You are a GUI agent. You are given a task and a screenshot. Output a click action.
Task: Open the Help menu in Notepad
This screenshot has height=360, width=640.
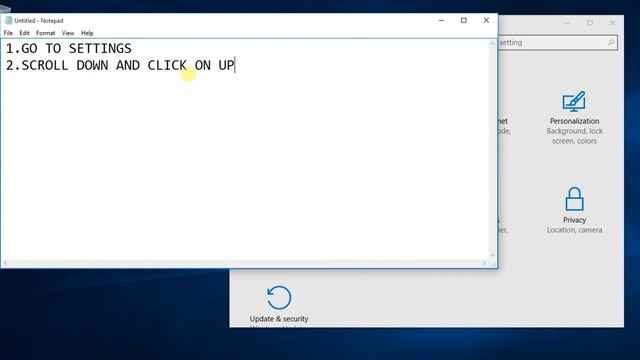tap(87, 33)
